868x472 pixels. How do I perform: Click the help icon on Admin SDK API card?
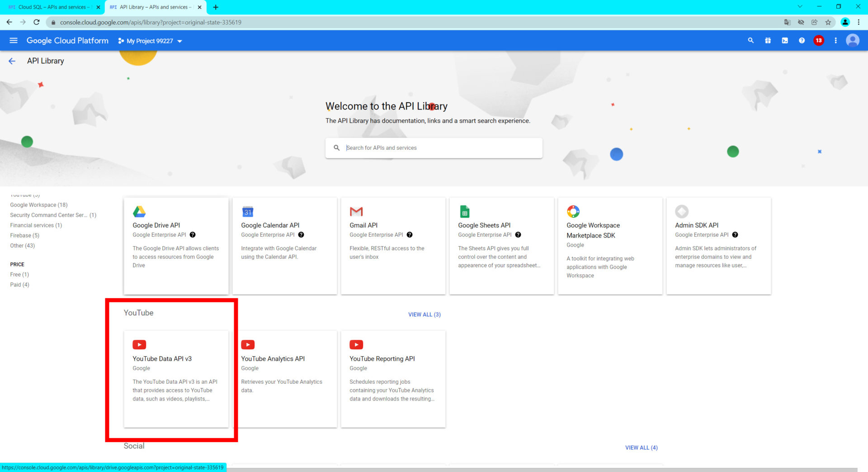coord(735,235)
